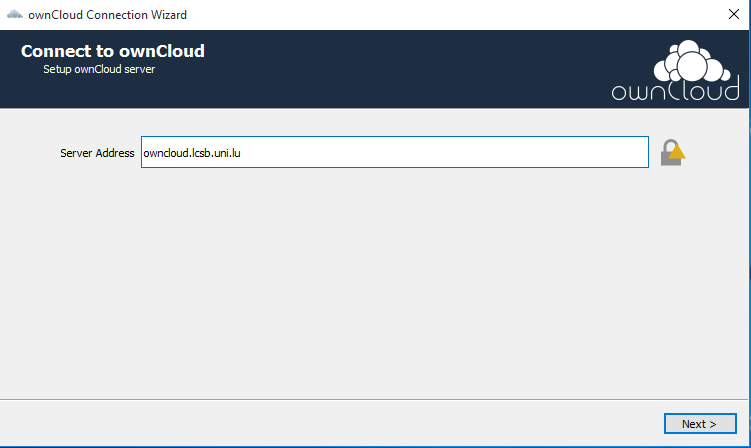Click the ownCloud wordmark in the header
The height and width of the screenshot is (448, 751).
pyautogui.click(x=676, y=91)
